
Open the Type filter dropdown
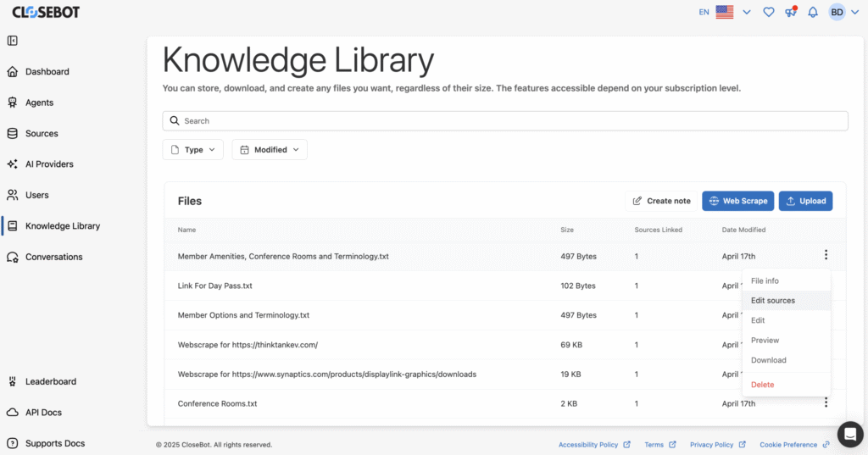click(x=192, y=149)
